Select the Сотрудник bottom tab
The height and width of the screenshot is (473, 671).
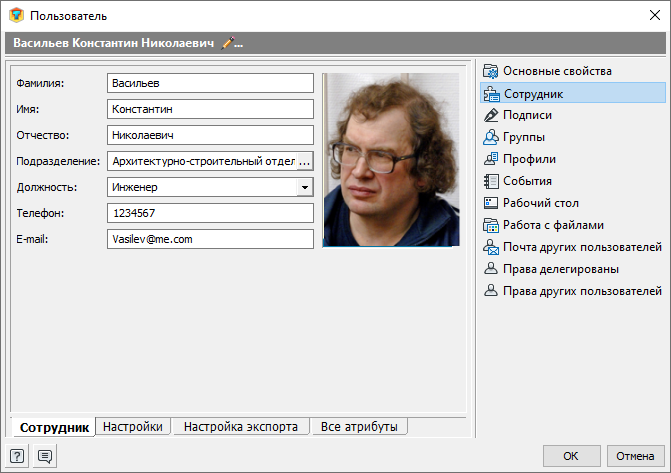[54, 427]
